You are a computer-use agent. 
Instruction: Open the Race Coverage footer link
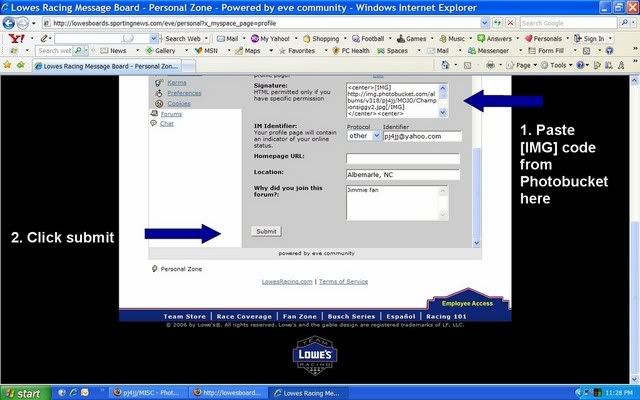pyautogui.click(x=244, y=316)
